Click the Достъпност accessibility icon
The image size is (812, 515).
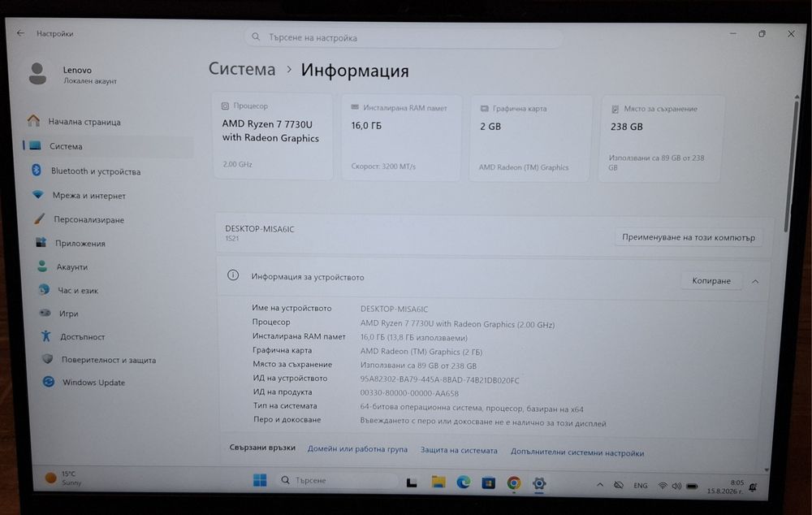coord(46,335)
